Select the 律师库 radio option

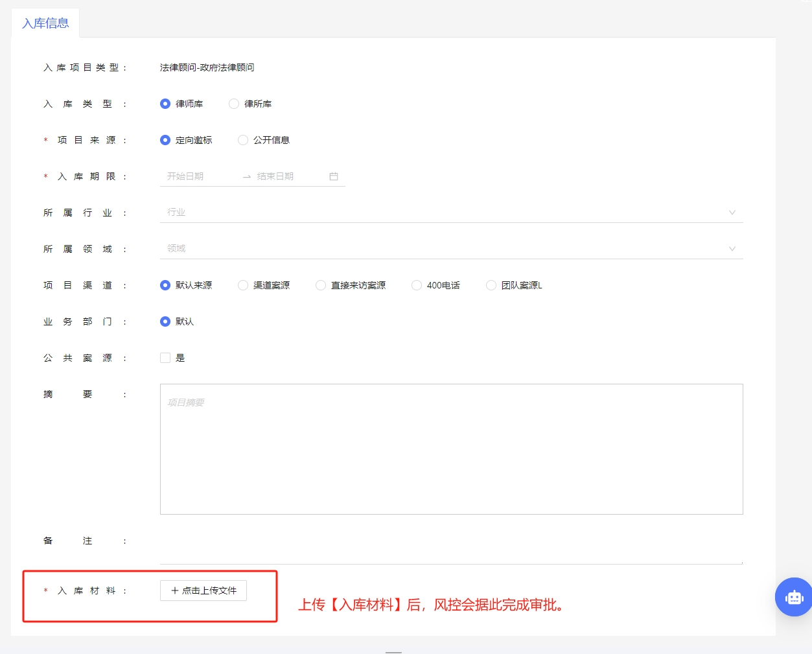tap(165, 104)
